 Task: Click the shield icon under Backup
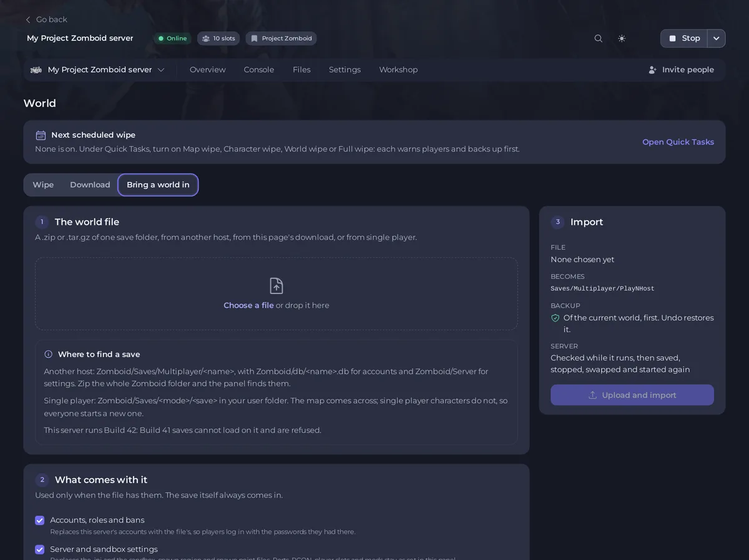555,318
